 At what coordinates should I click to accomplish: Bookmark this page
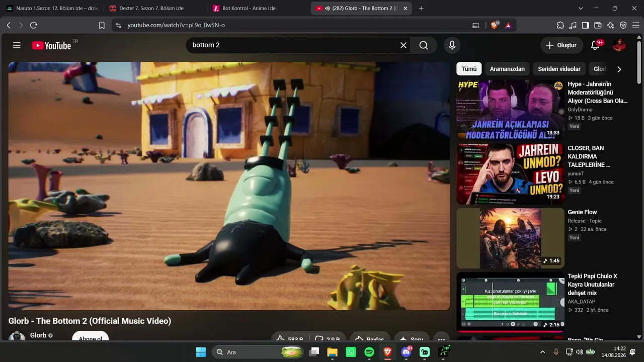[102, 25]
